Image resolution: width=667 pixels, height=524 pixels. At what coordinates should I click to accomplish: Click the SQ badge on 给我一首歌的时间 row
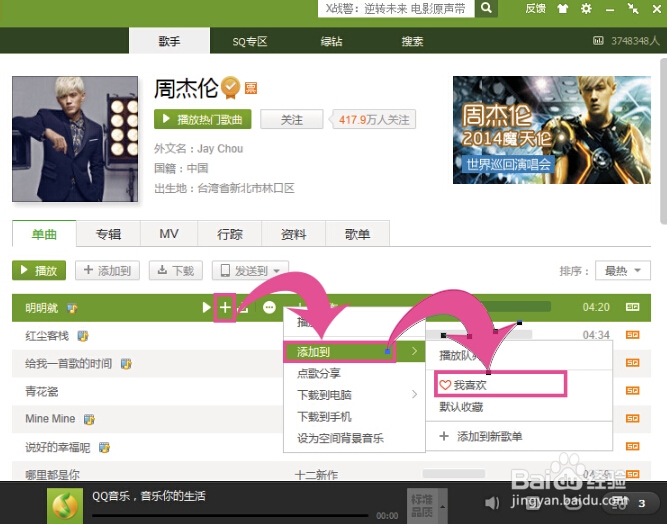click(633, 363)
